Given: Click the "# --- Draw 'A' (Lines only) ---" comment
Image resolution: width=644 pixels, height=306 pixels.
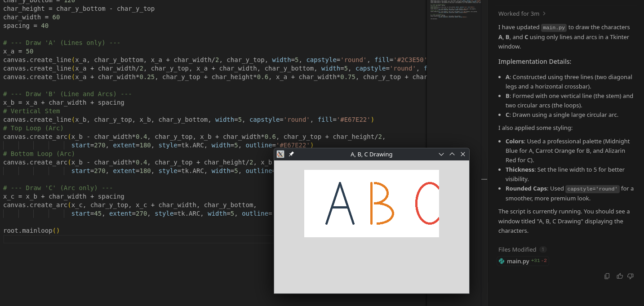Looking at the screenshot, I should pyautogui.click(x=62, y=43).
